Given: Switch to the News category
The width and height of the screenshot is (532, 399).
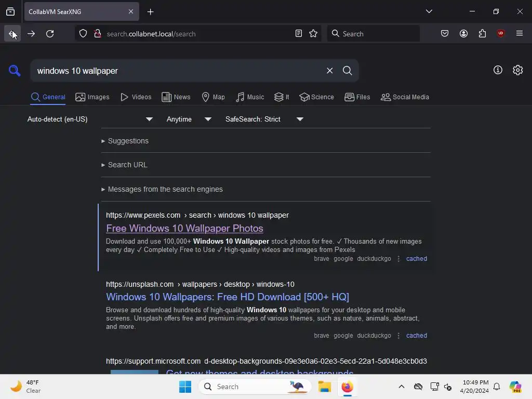Looking at the screenshot, I should click(176, 97).
